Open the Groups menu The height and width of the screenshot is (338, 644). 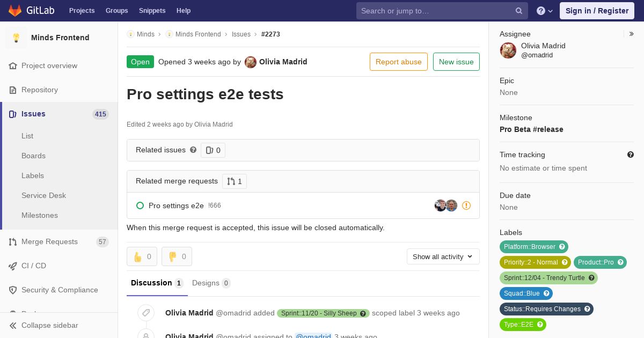(116, 11)
